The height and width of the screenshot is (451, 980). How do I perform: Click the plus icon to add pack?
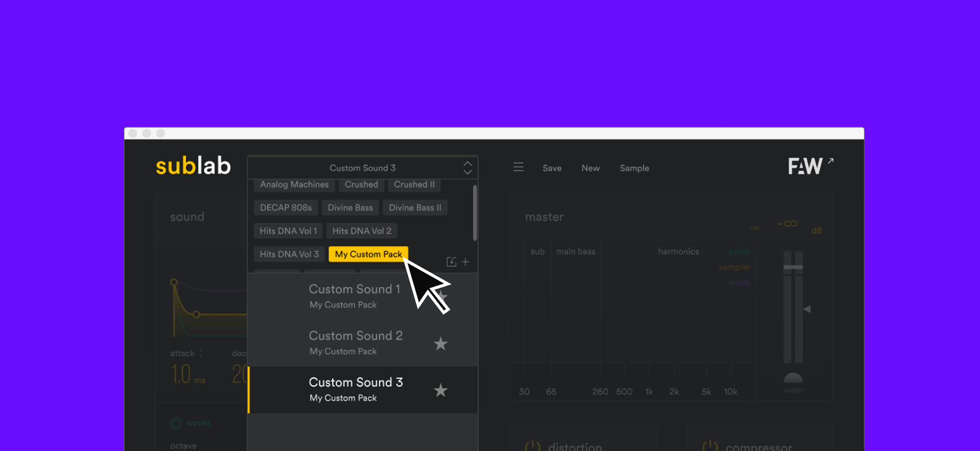pos(466,262)
